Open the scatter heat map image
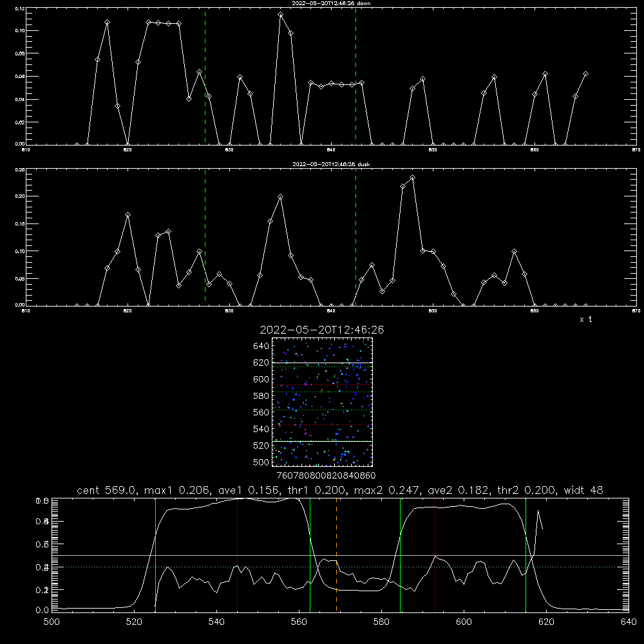644x644 pixels. (x=322, y=402)
